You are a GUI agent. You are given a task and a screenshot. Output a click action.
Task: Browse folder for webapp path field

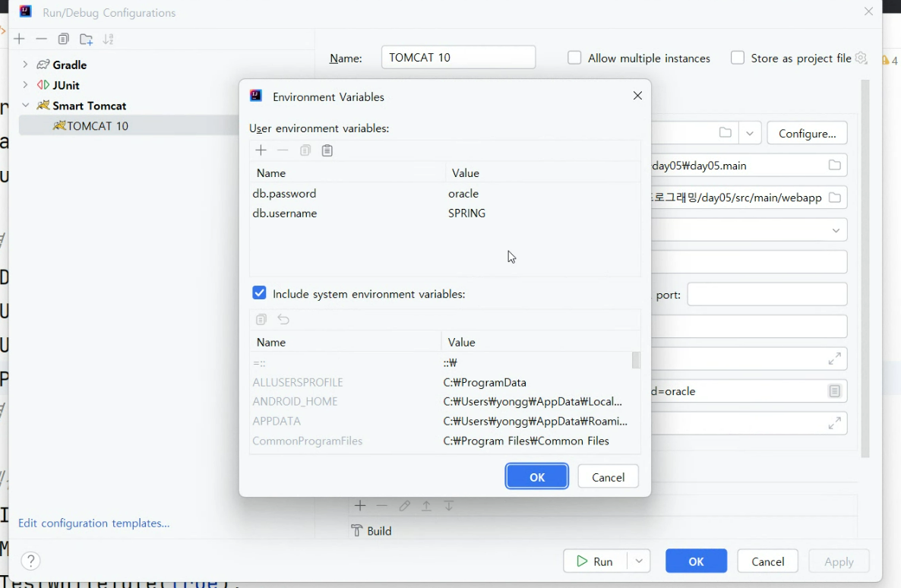[834, 198]
